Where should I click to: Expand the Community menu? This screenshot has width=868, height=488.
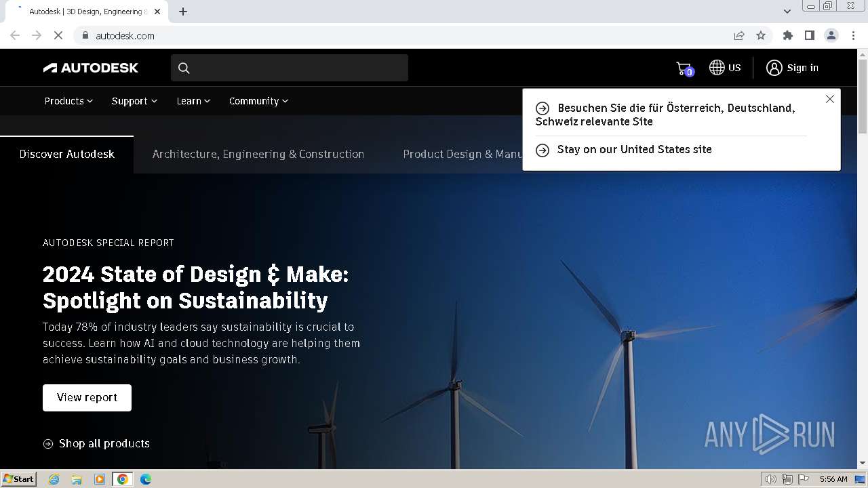[258, 101]
